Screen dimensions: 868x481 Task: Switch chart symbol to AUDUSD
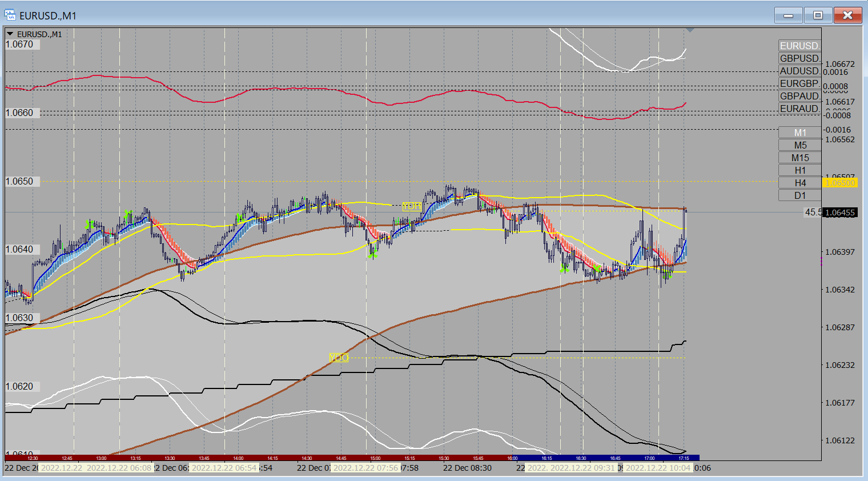tap(799, 71)
